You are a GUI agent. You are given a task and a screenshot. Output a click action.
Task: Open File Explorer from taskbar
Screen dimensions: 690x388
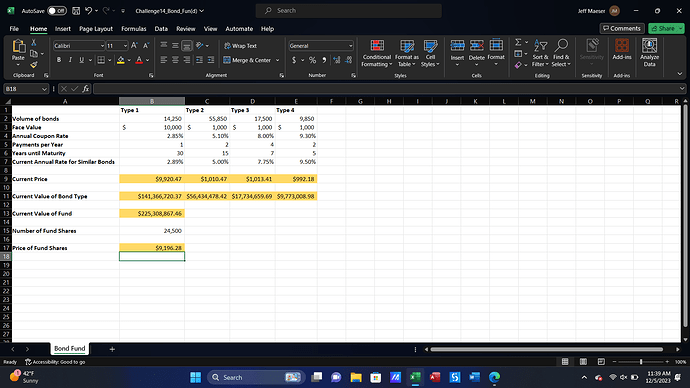(356, 377)
